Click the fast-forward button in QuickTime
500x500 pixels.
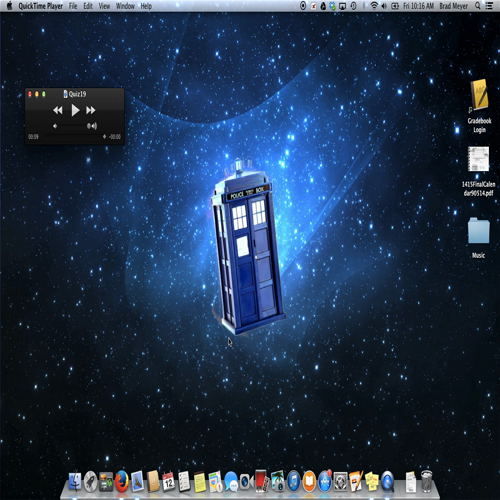91,110
